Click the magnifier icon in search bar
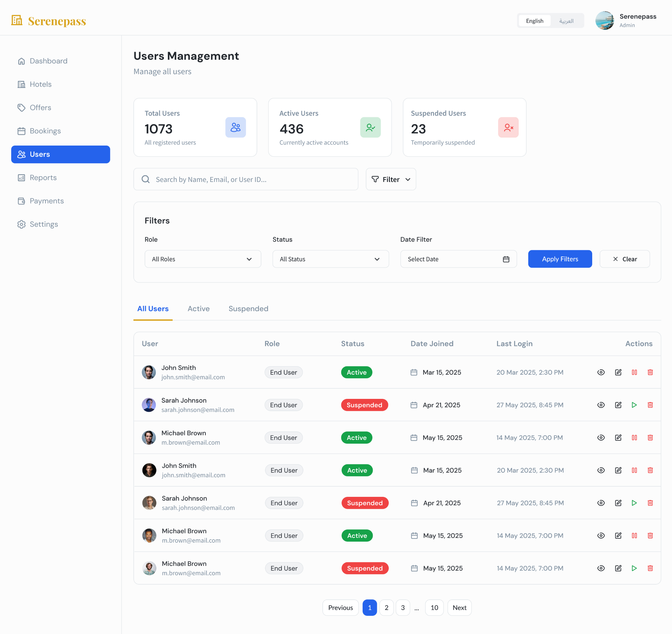The width and height of the screenshot is (672, 634). pyautogui.click(x=146, y=179)
